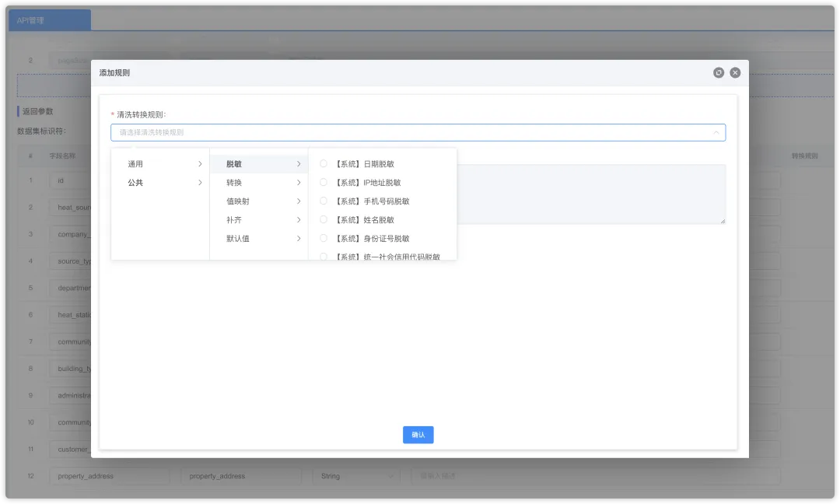This screenshot has width=840, height=504.
Task: Select the 【系统】IP地址脱敏 radio option
Action: 324,183
